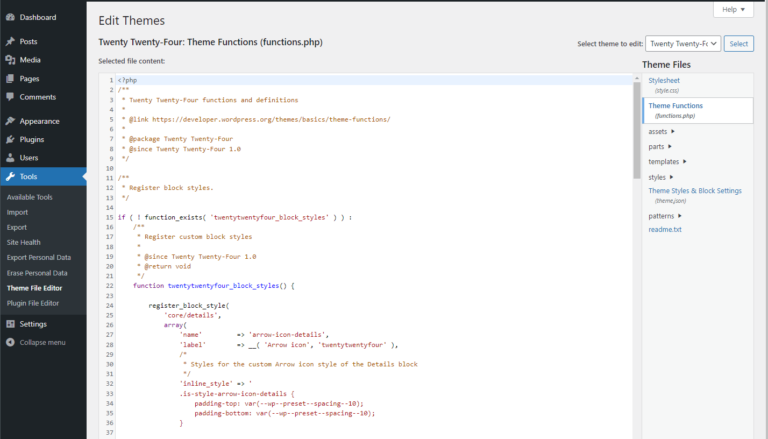Click the Collapse menu arrow icon
Image resolution: width=768 pixels, height=439 pixels.
click(x=10, y=342)
